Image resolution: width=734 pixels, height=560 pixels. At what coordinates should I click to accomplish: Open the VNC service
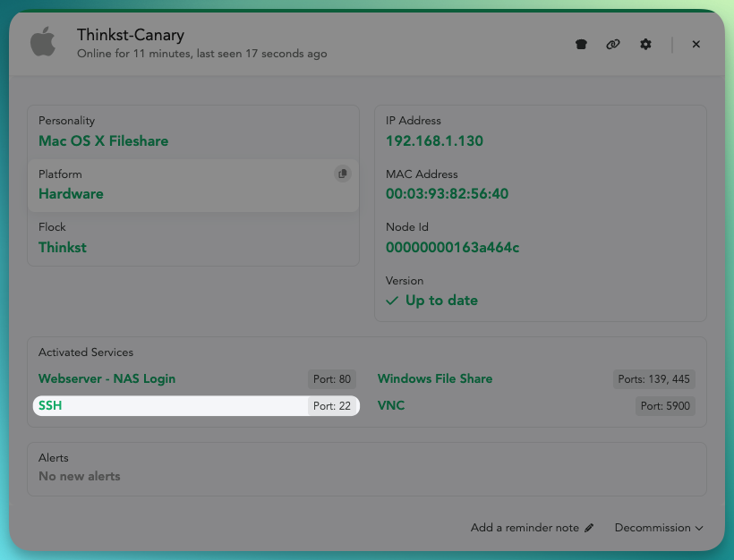coord(391,405)
